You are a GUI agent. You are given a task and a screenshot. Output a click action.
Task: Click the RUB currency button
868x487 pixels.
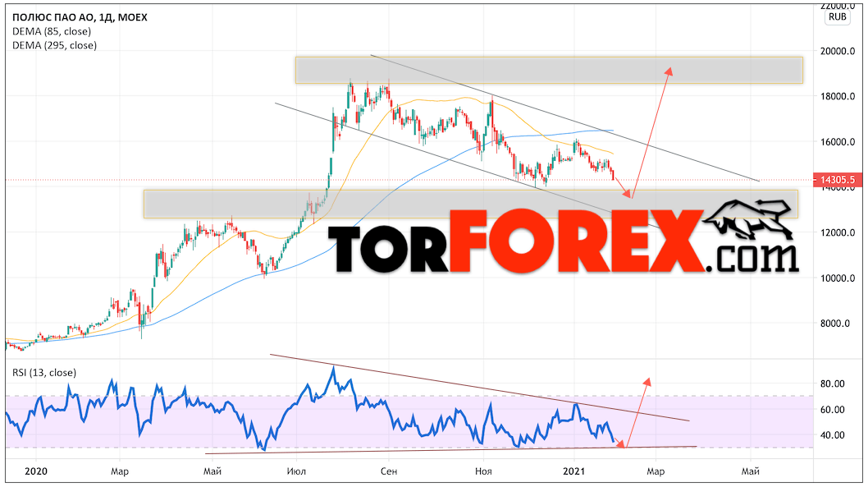click(837, 16)
